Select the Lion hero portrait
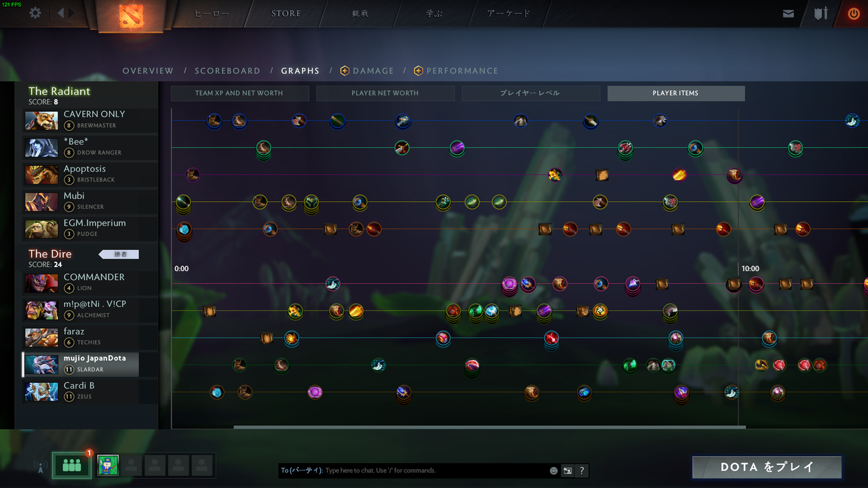Screen dimensions: 868x488 pyautogui.click(x=41, y=283)
